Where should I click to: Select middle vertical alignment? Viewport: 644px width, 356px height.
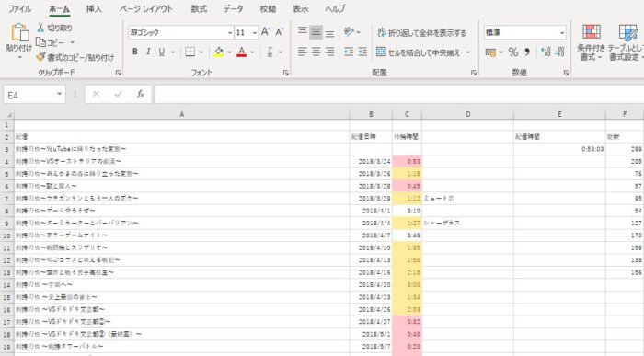click(316, 32)
